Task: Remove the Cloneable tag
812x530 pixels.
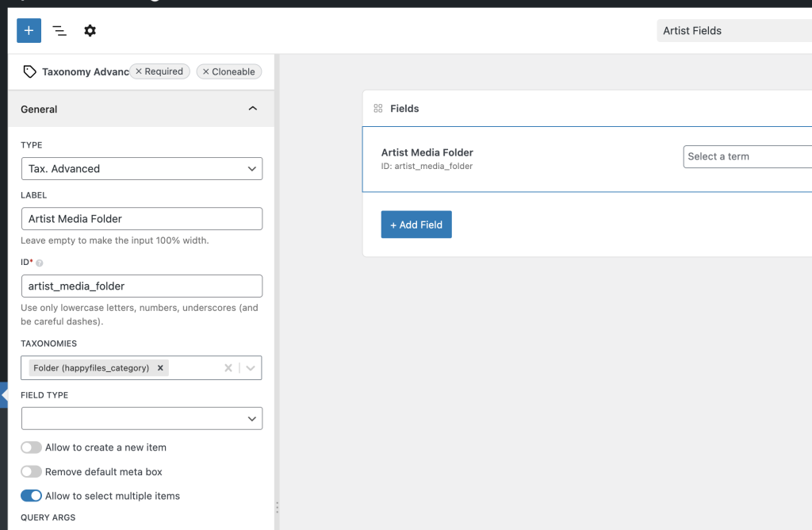Action: point(206,71)
